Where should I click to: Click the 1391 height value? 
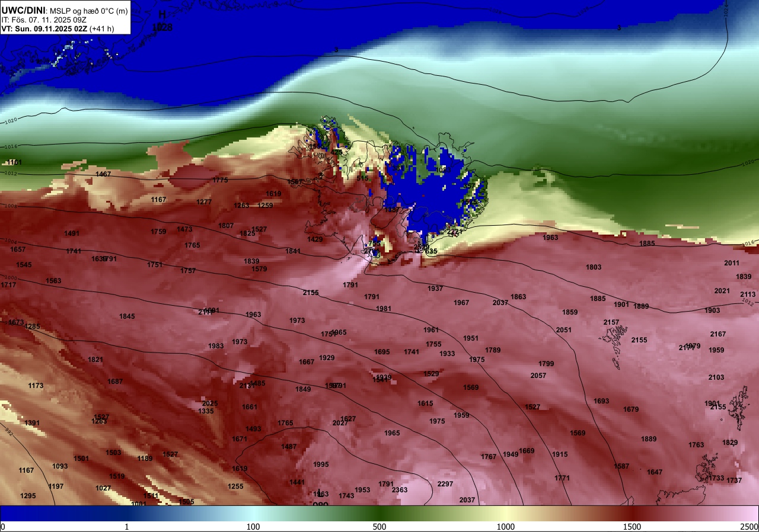[32, 423]
